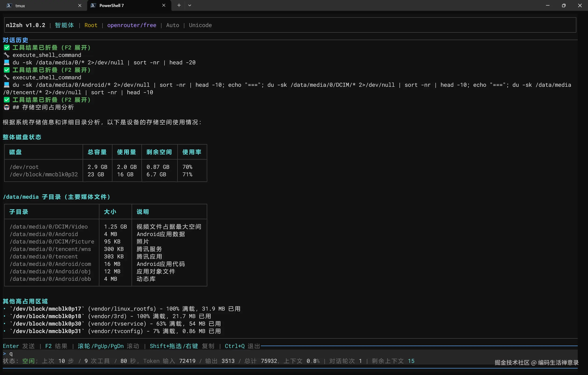Click the computer icon beside head -20 command
This screenshot has height=375, width=588.
pos(7,62)
